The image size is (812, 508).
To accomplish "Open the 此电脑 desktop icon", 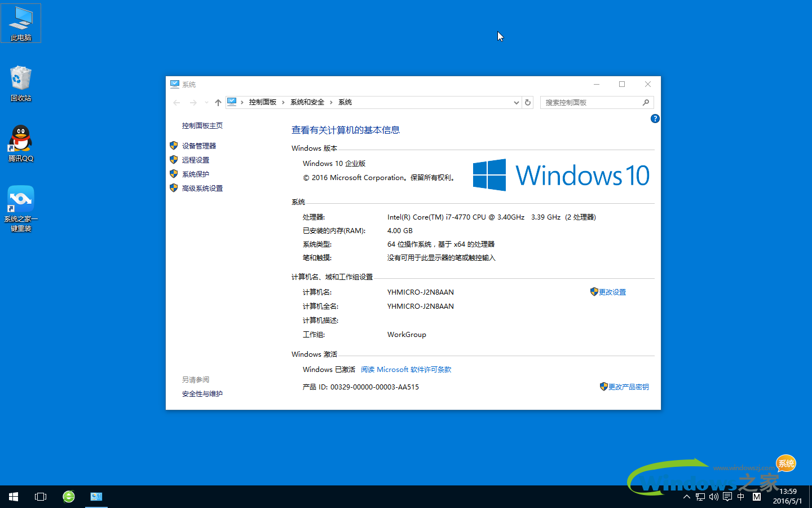I will pyautogui.click(x=21, y=23).
